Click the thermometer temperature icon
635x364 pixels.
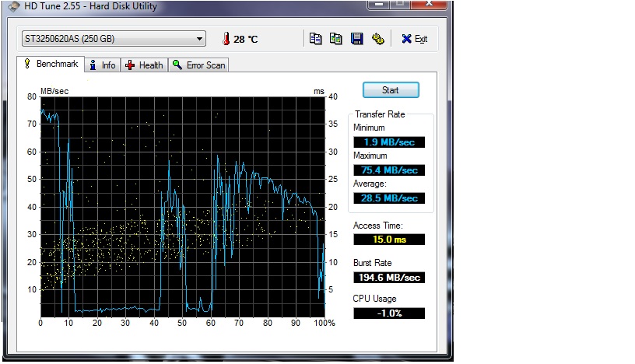pos(226,39)
